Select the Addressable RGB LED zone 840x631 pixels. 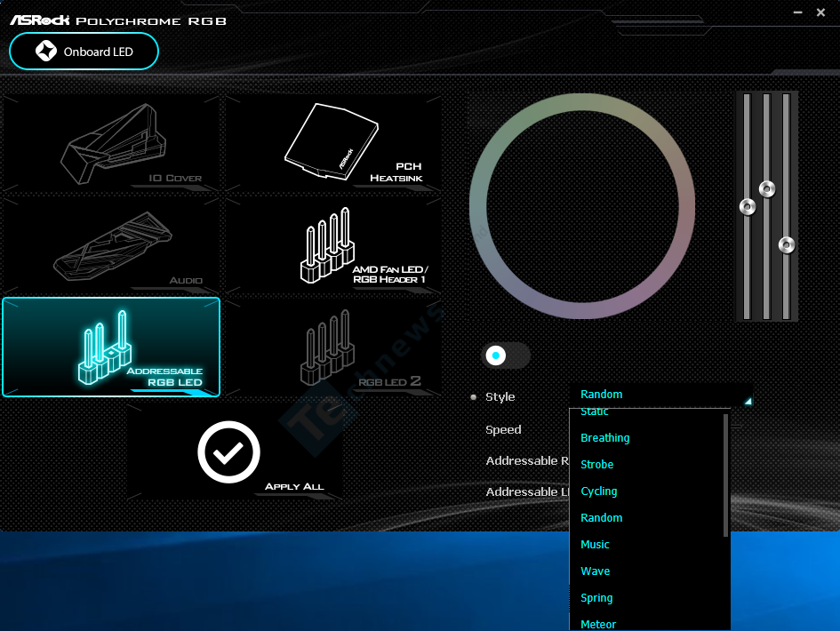click(111, 347)
